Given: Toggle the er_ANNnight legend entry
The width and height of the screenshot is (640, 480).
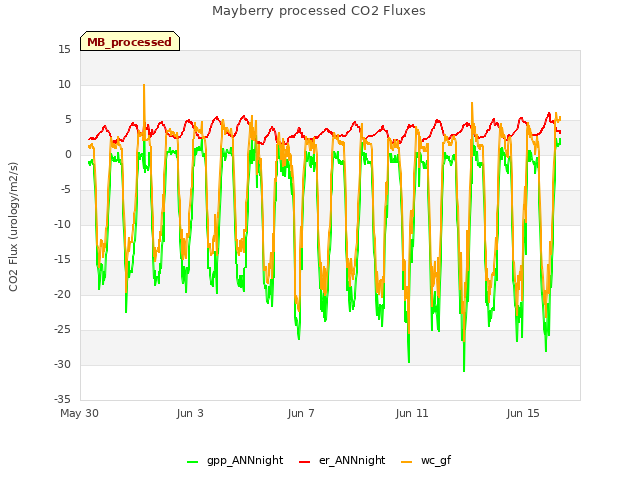Looking at the screenshot, I should pyautogui.click(x=342, y=460).
